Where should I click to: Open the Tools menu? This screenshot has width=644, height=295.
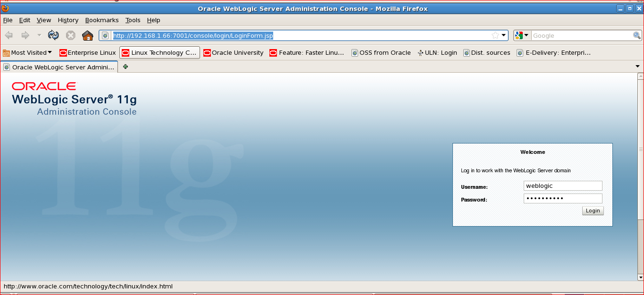tap(133, 20)
